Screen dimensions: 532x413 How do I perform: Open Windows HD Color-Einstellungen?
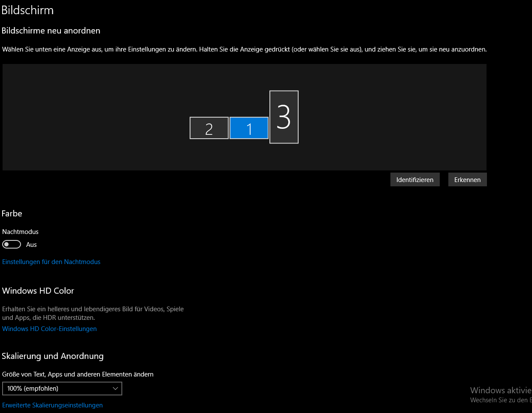[x=49, y=328]
